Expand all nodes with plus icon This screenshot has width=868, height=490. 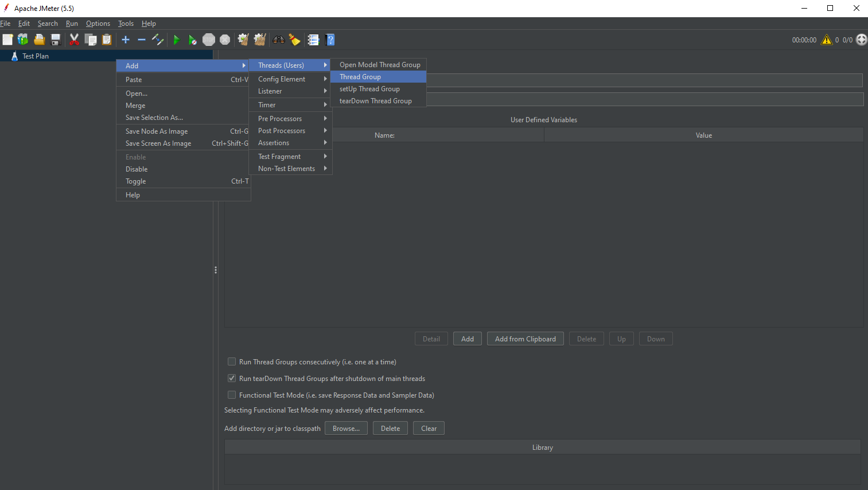click(x=126, y=40)
